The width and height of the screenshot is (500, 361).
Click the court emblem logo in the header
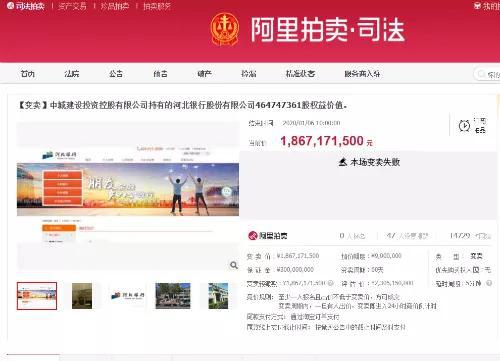pyautogui.click(x=225, y=29)
